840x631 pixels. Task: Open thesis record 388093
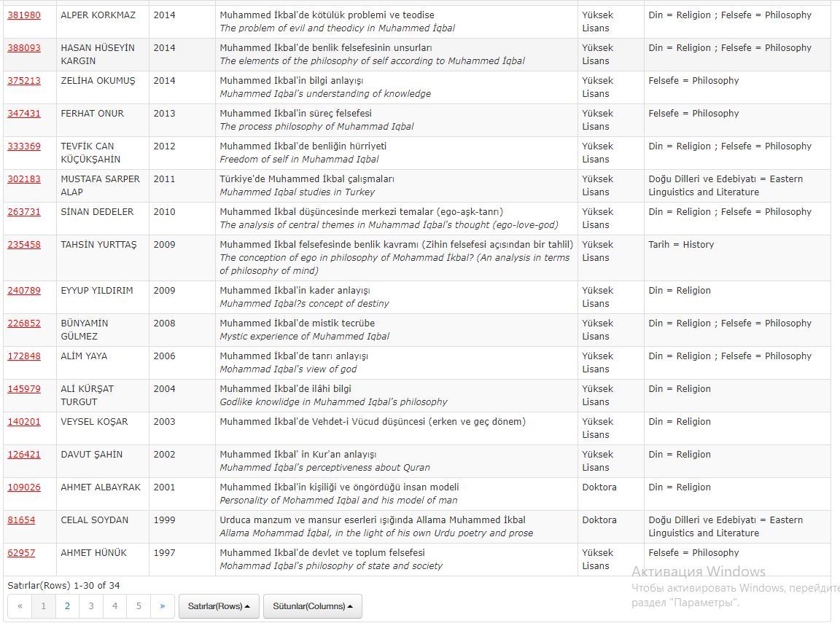pyautogui.click(x=24, y=48)
